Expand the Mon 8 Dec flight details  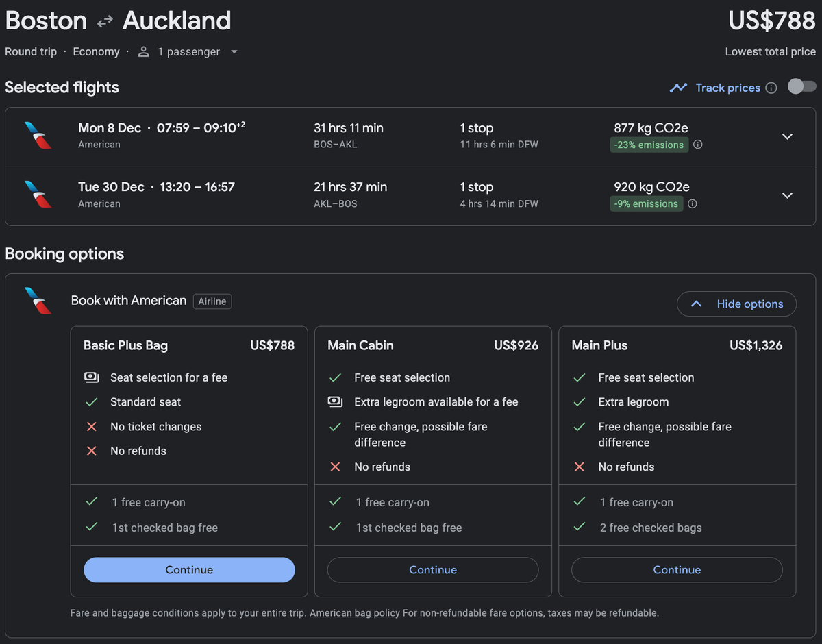(x=787, y=136)
